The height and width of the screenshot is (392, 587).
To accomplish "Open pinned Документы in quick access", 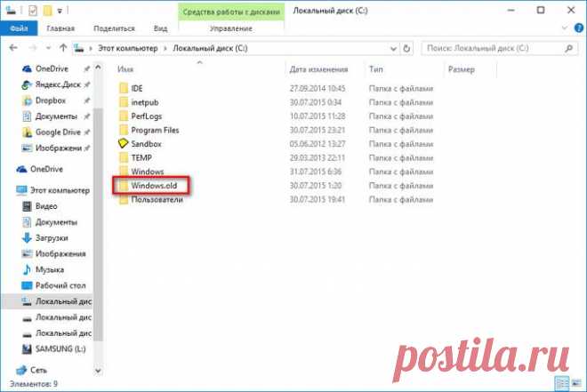I will tap(56, 116).
